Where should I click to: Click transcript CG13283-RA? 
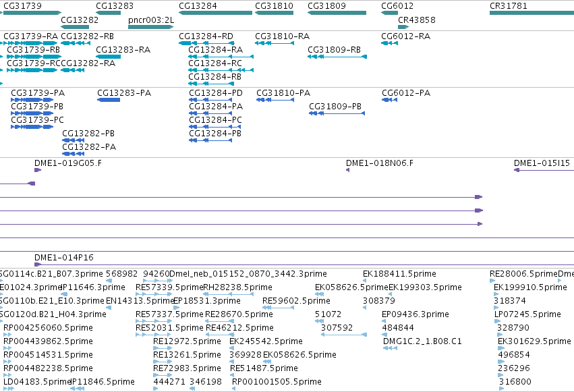tap(109, 57)
